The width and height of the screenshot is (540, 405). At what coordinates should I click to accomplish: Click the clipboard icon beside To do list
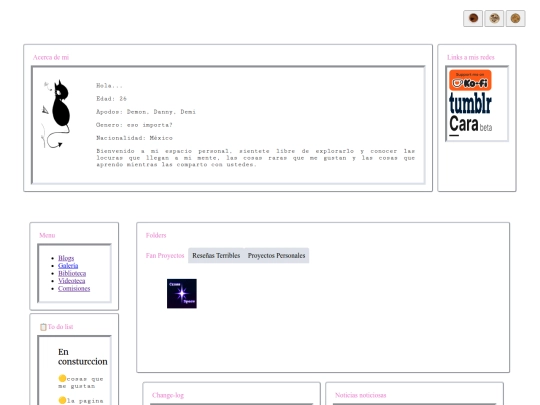pyautogui.click(x=43, y=327)
